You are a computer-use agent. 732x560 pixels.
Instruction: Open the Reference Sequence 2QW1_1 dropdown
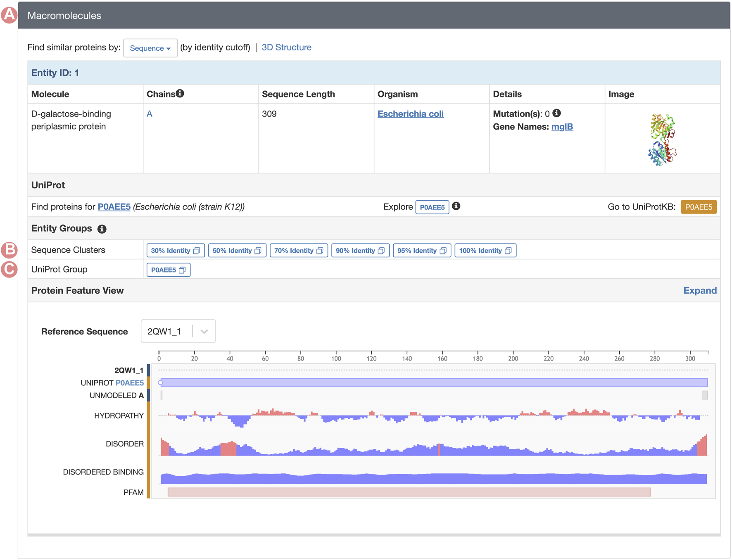(x=178, y=331)
